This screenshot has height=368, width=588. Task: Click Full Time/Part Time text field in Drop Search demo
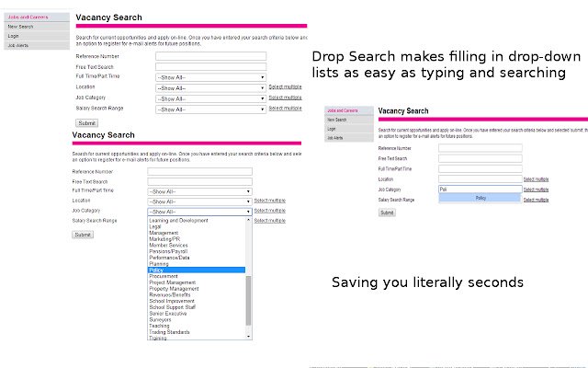point(480,168)
